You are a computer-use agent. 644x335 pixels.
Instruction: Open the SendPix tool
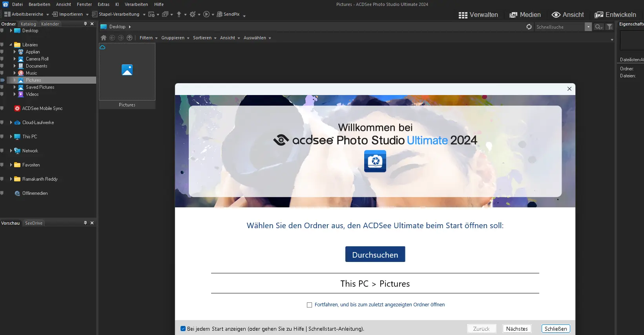(x=228, y=14)
